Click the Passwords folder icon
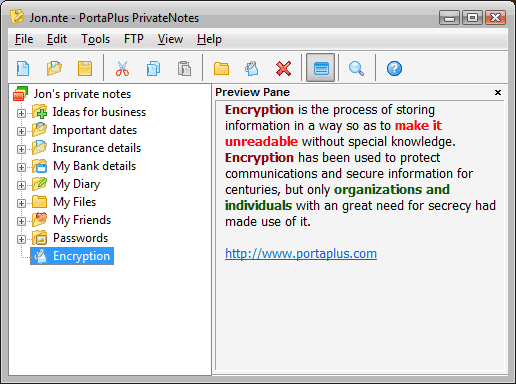This screenshot has width=516, height=384. pyautogui.click(x=40, y=238)
